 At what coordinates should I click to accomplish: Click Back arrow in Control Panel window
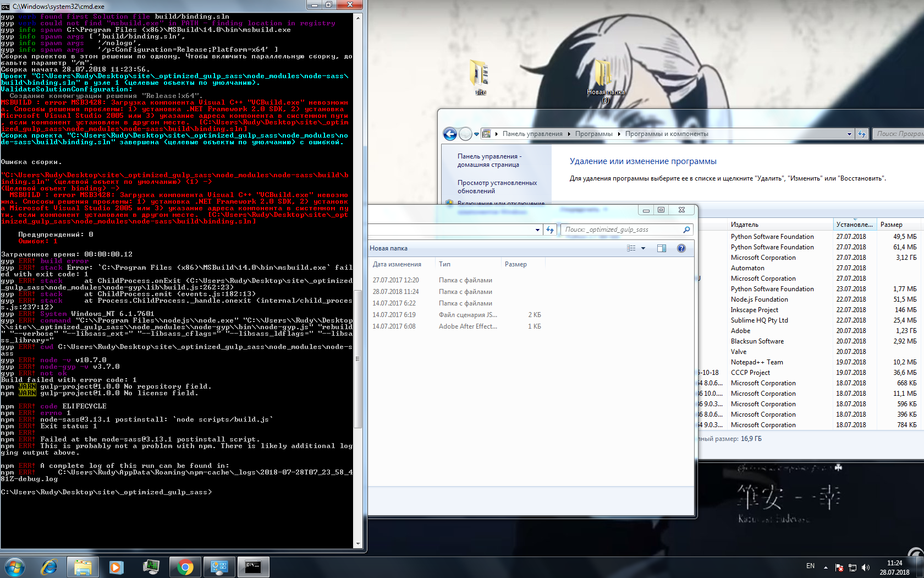coord(450,134)
